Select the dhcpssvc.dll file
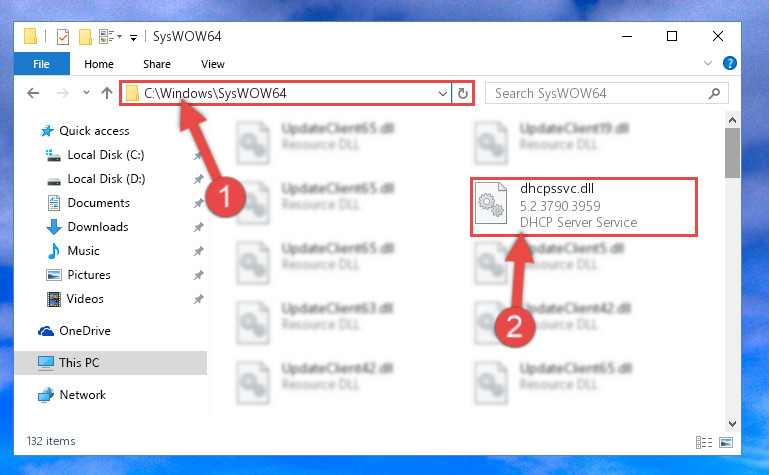Image resolution: width=769 pixels, height=475 pixels. coord(584,207)
